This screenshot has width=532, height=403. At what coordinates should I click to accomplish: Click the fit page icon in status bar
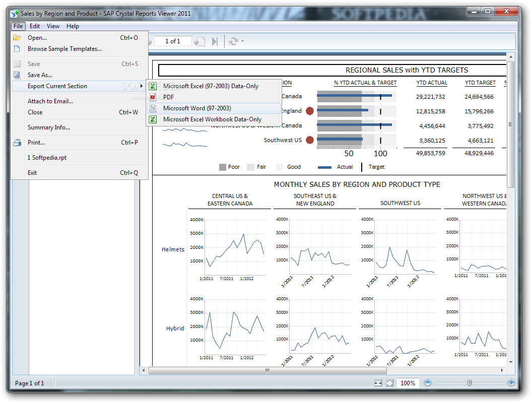pos(390,383)
